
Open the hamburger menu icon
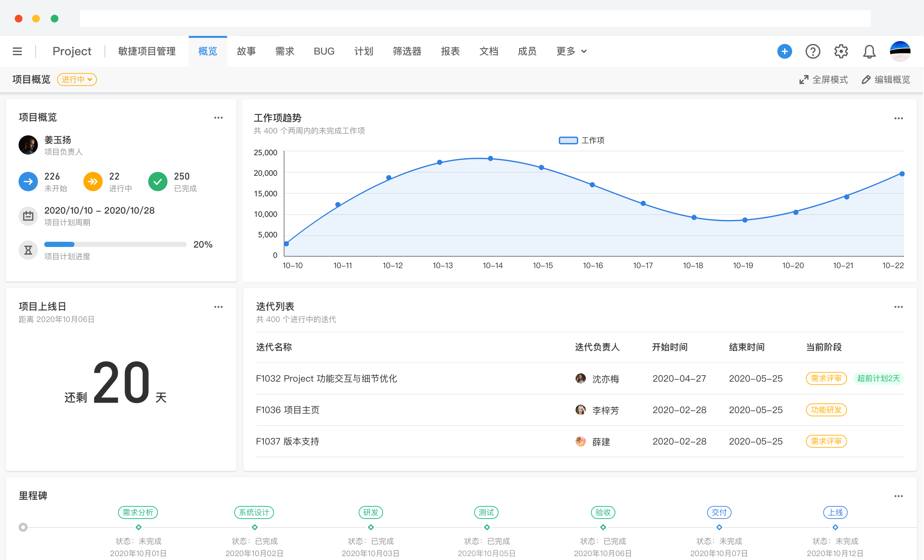pyautogui.click(x=17, y=51)
